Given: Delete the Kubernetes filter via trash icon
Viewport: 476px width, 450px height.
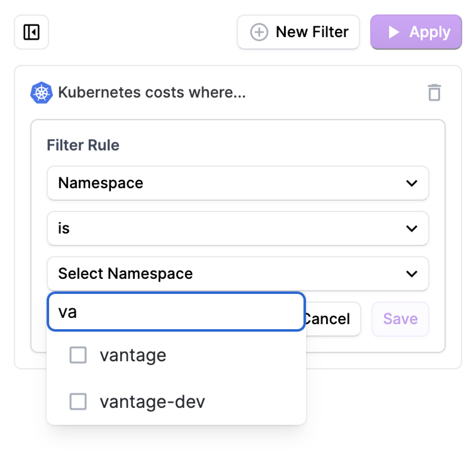Looking at the screenshot, I should tap(434, 93).
